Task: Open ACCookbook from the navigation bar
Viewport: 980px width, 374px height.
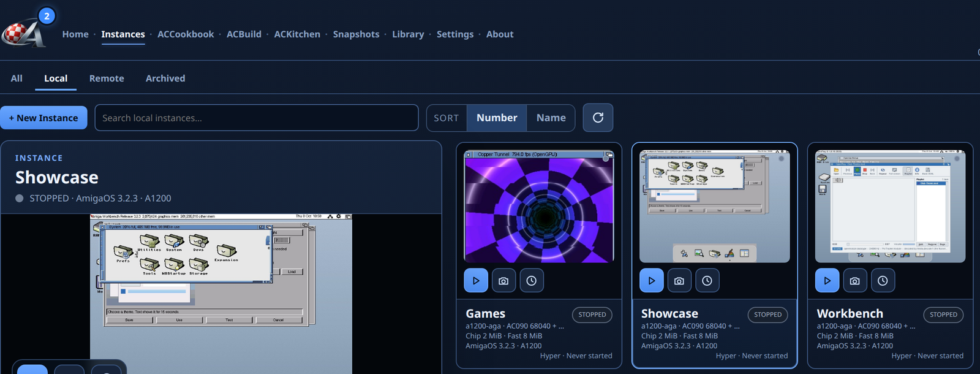Action: [186, 34]
